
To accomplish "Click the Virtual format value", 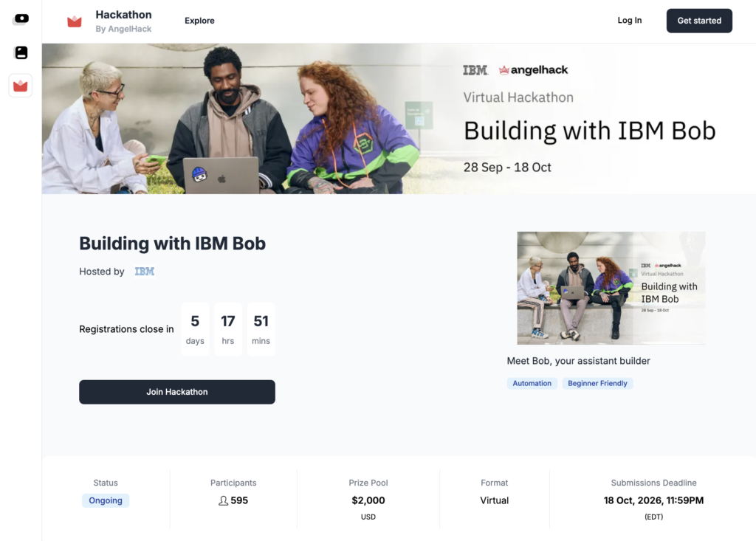I will (x=494, y=500).
